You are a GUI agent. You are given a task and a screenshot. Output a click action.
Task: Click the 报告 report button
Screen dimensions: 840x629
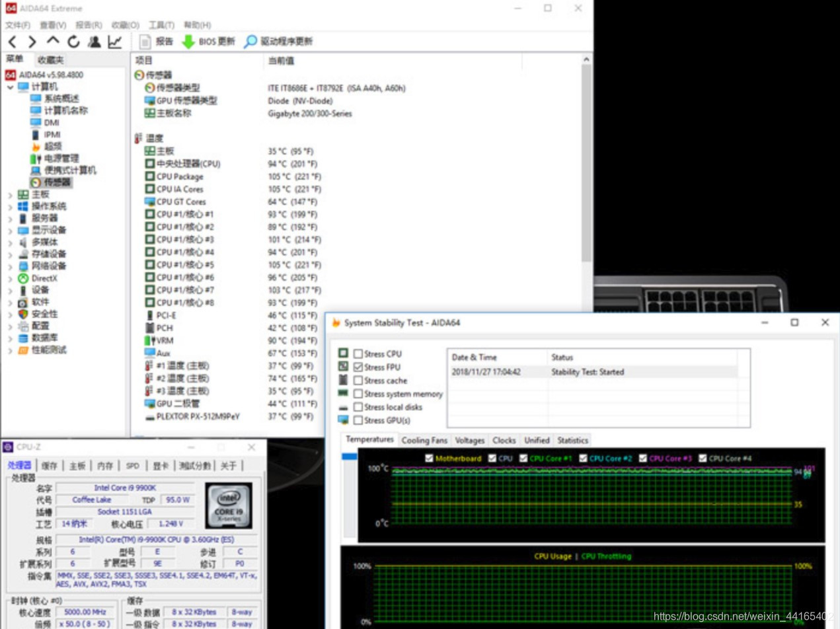click(x=157, y=42)
